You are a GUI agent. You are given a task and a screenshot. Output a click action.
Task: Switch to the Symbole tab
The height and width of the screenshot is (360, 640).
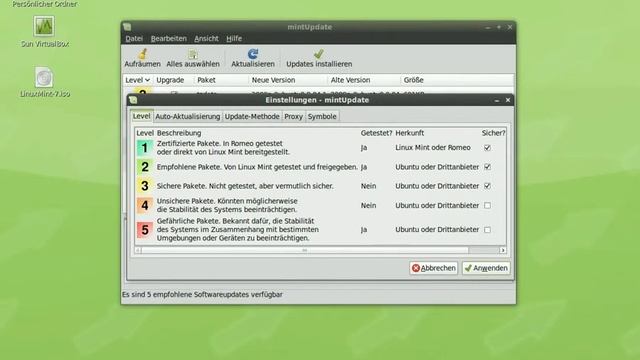(322, 116)
